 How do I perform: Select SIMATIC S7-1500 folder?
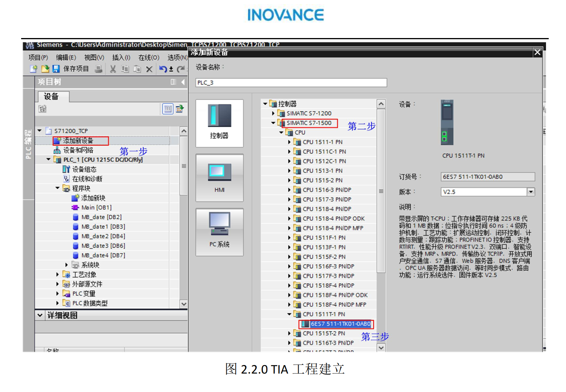click(309, 123)
